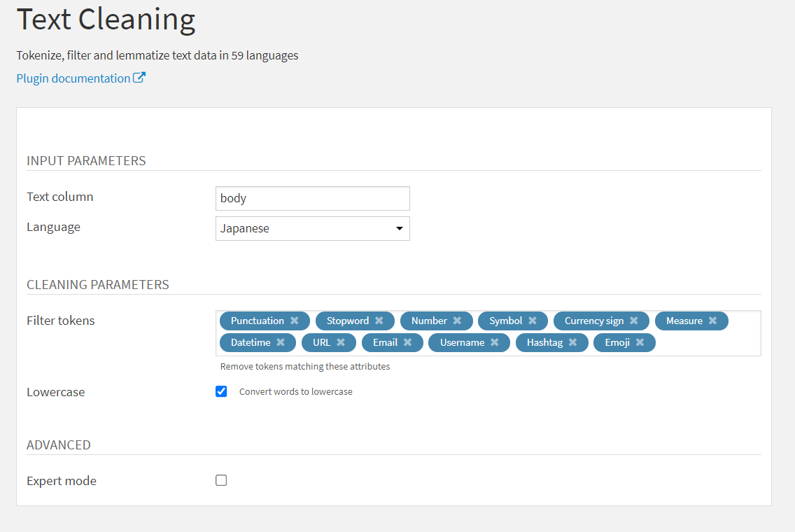Click the external link icon beside Plugin documentation
Screen dimensions: 795x532
139,78
